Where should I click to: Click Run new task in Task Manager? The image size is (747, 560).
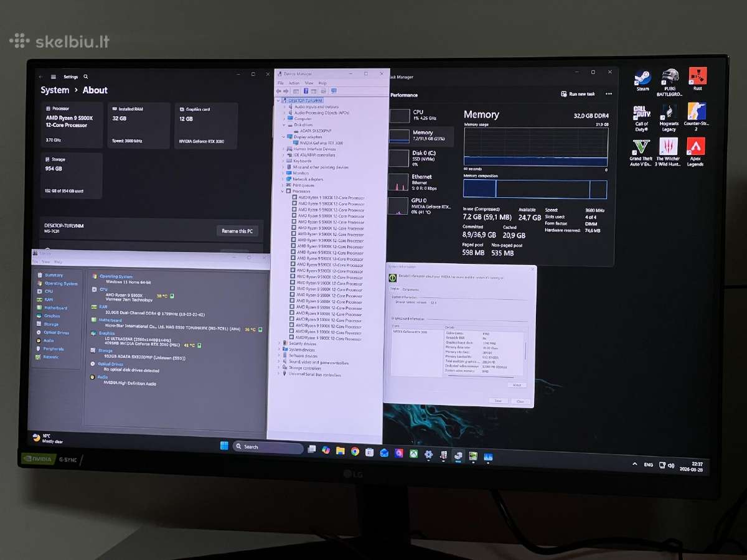point(578,94)
